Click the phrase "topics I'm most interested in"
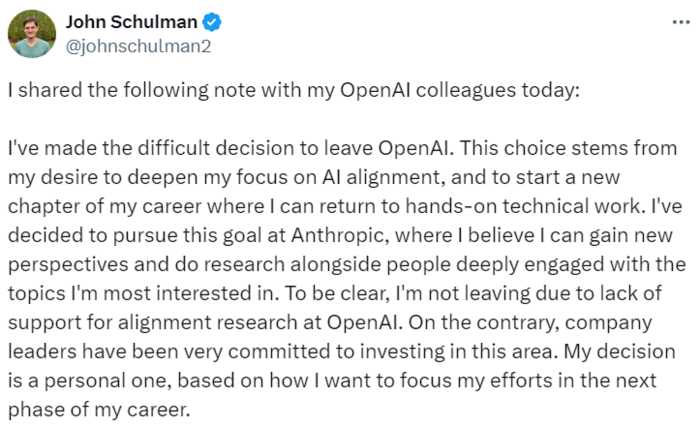 [140, 294]
